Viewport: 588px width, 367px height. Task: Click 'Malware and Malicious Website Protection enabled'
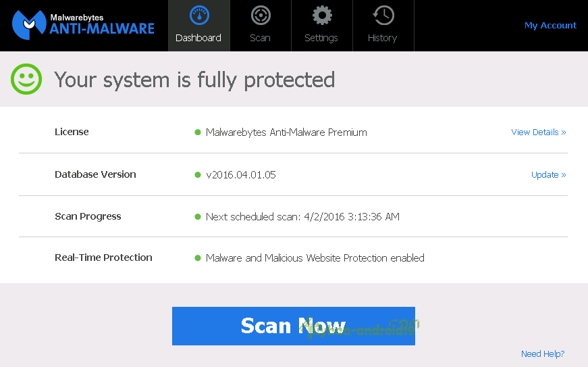coord(315,258)
